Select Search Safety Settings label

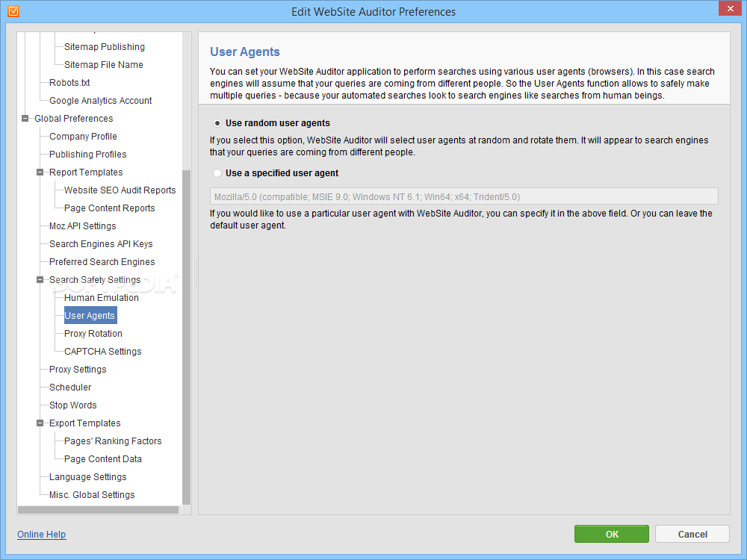(x=95, y=280)
